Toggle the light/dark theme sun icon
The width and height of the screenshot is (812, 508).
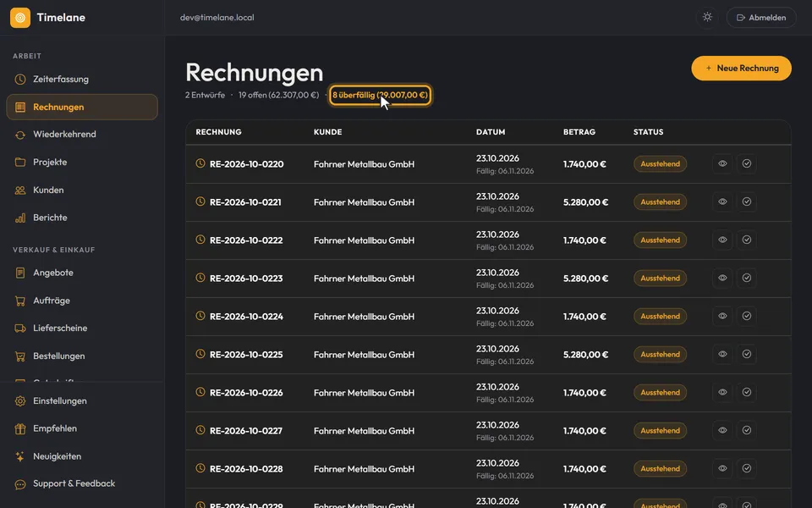click(707, 17)
